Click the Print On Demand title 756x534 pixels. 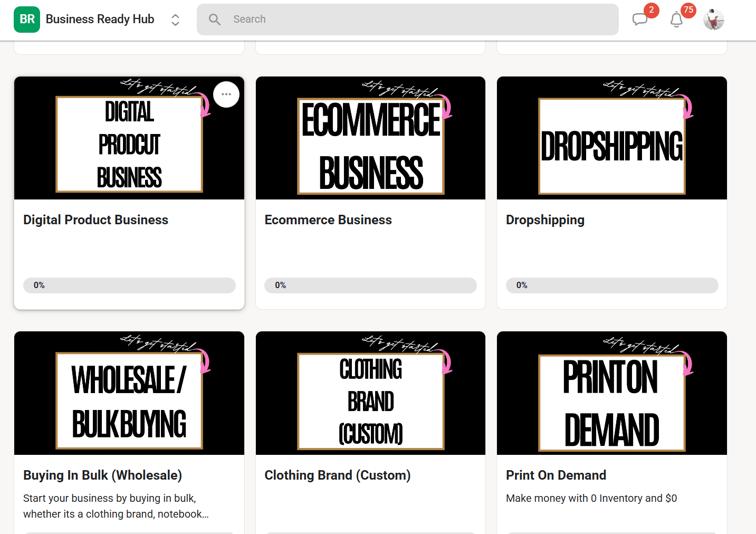[556, 475]
